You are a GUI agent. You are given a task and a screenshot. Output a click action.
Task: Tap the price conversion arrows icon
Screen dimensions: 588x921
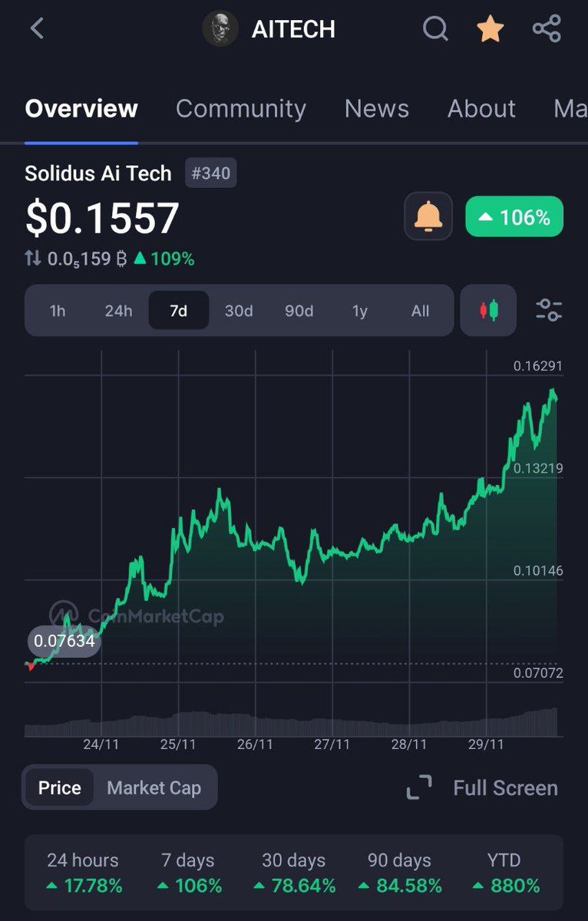(x=33, y=259)
